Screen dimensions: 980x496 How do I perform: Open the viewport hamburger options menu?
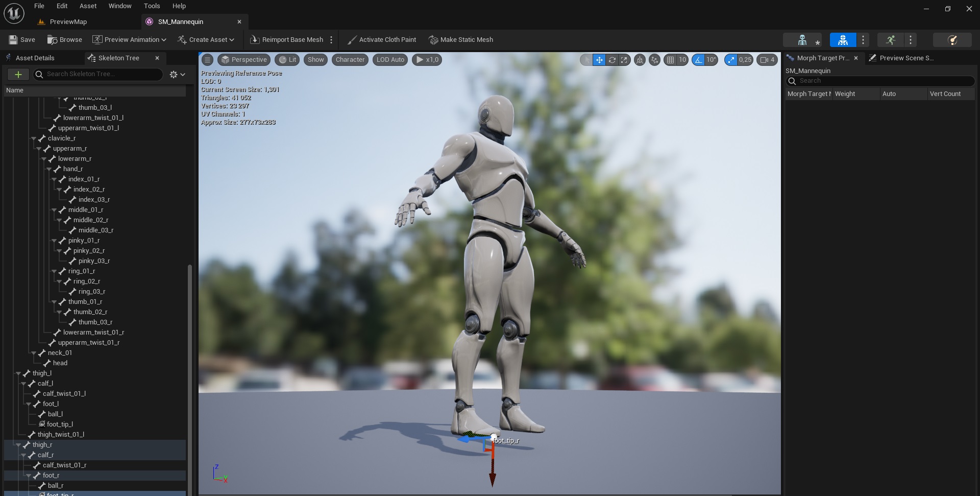[x=207, y=60]
